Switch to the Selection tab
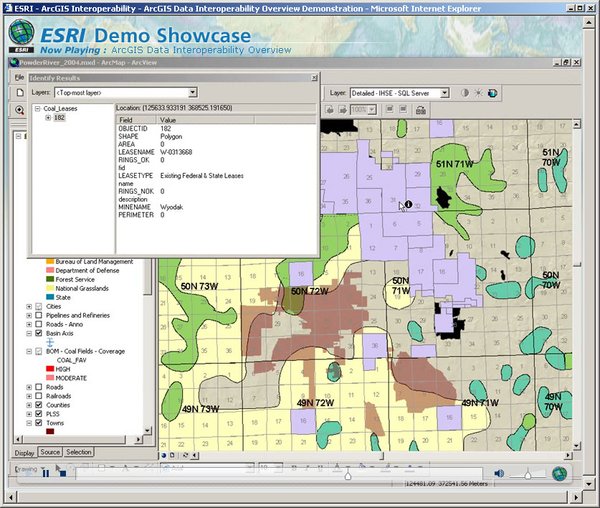The width and height of the screenshot is (600, 508). (x=78, y=452)
